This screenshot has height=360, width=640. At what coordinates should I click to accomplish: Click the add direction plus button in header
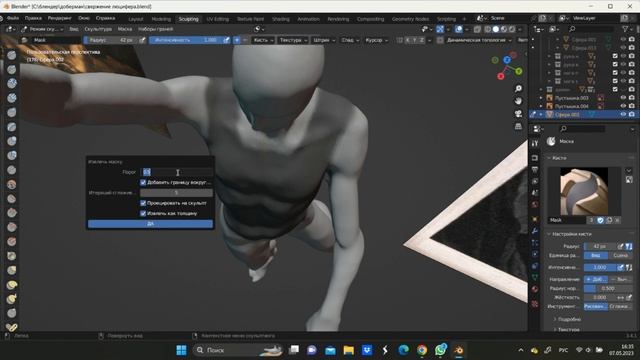click(x=237, y=40)
